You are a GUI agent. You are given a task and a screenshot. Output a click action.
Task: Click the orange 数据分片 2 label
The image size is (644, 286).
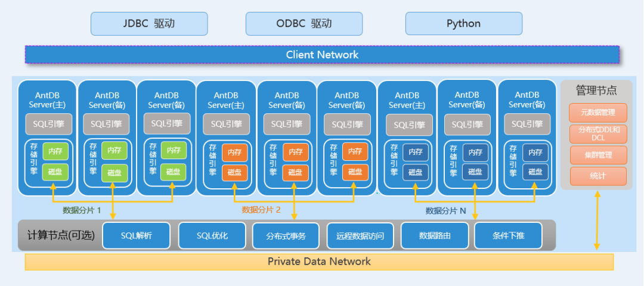261,210
